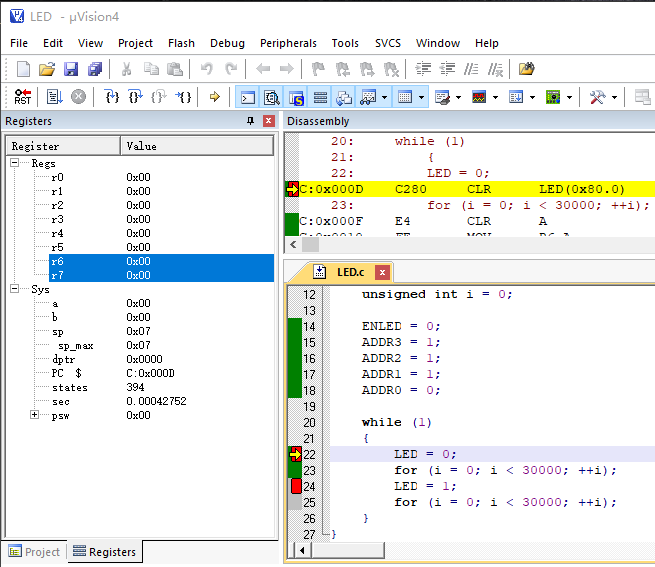Click the Save file icon
Screen dimensions: 655x567
pyautogui.click(x=71, y=69)
